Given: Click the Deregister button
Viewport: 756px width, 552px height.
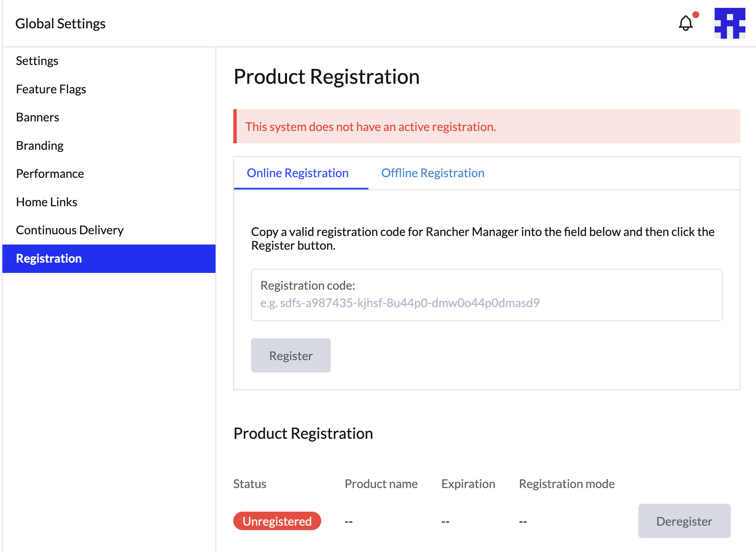Looking at the screenshot, I should point(684,521).
